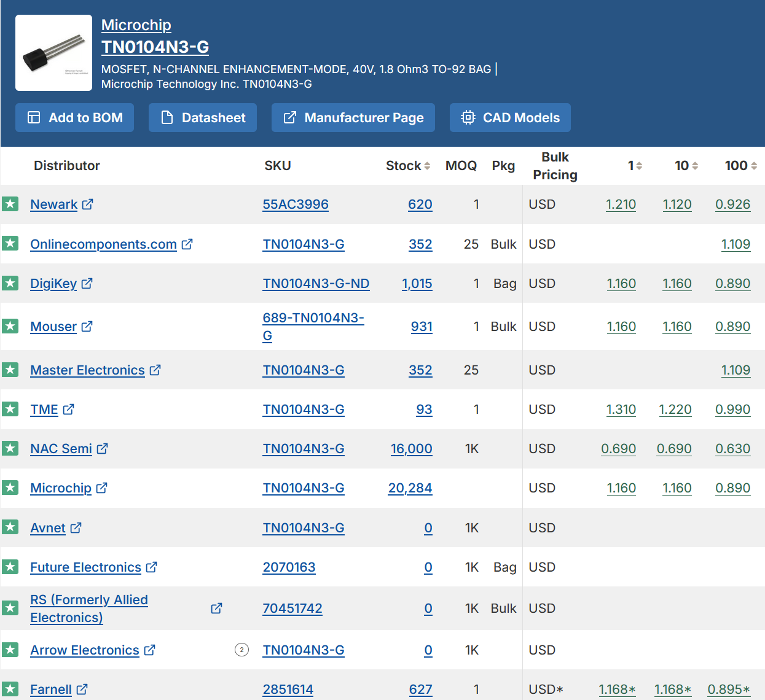Viewport: 765px width, 700px height.
Task: Click TME 10-quantity price 1.220
Action: pos(675,410)
